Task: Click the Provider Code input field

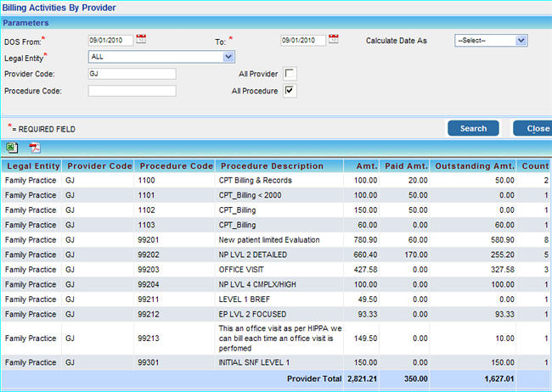Action: click(132, 74)
